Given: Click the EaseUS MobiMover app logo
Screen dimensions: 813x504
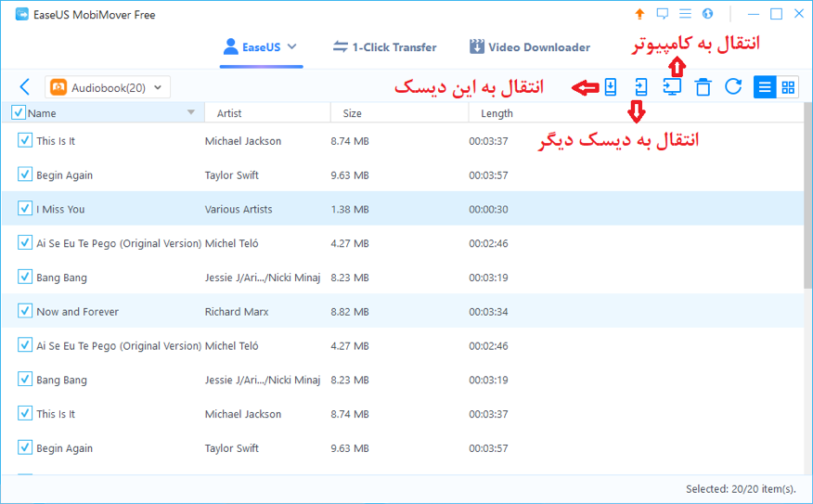Looking at the screenshot, I should coord(22,15).
